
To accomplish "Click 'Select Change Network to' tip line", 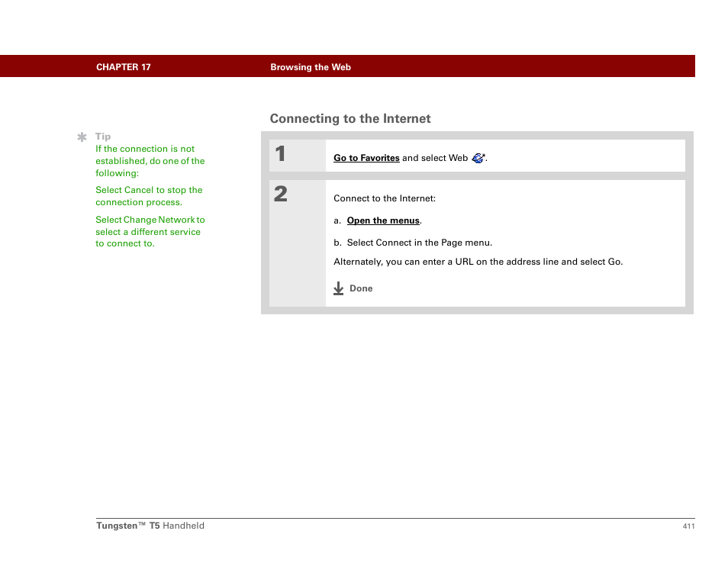I will [x=150, y=220].
